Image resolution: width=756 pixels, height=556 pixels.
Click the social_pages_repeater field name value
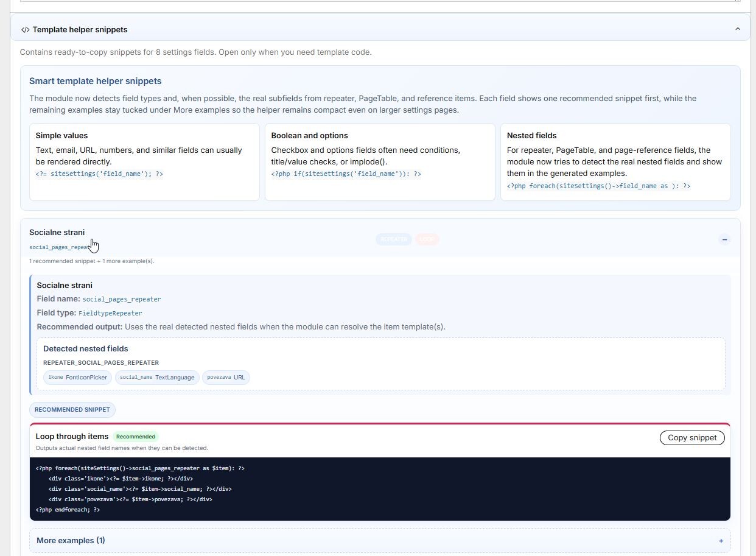click(x=122, y=299)
